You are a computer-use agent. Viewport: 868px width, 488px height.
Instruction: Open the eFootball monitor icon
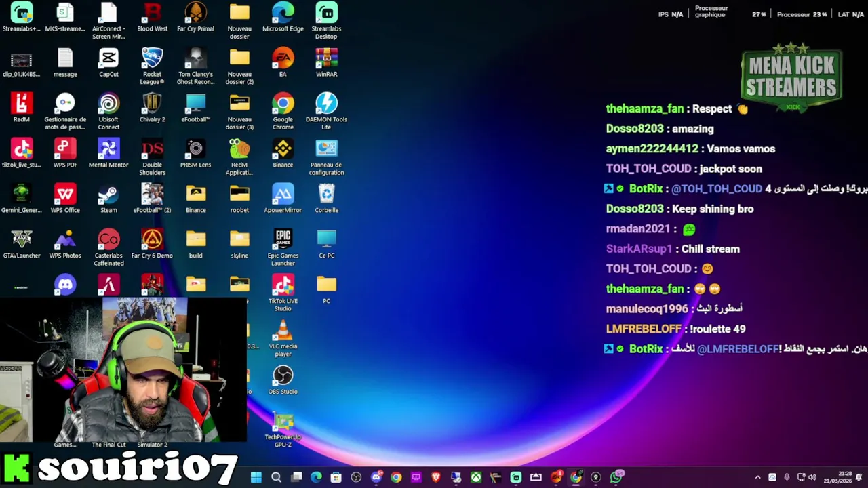point(195,108)
